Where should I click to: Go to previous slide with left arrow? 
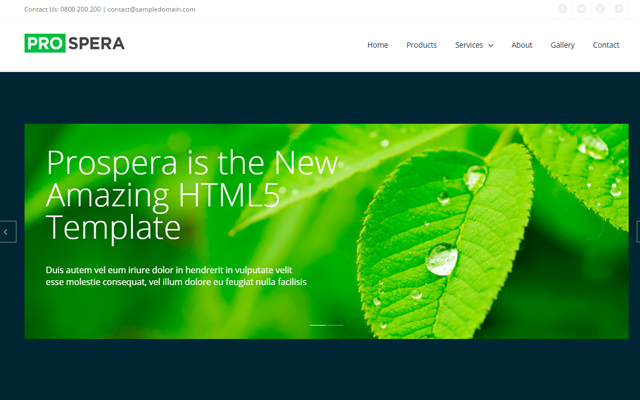[x=6, y=232]
